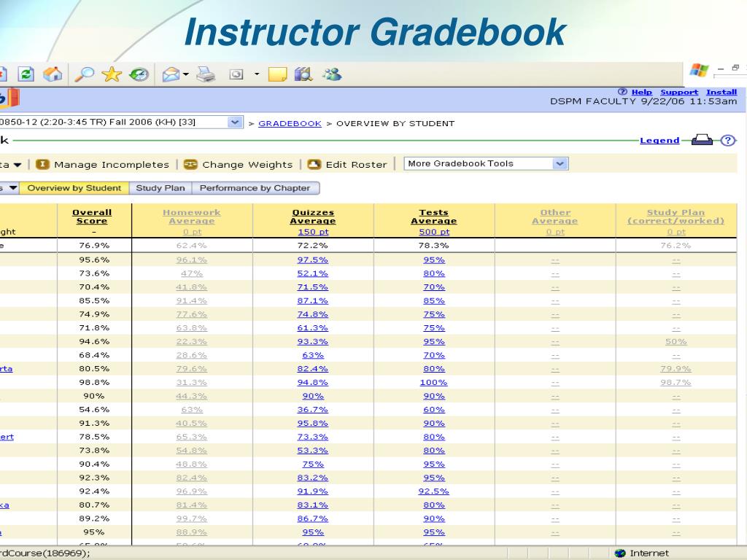Sort by Tests Average column header
This screenshot has height=560, width=747.
click(x=433, y=217)
